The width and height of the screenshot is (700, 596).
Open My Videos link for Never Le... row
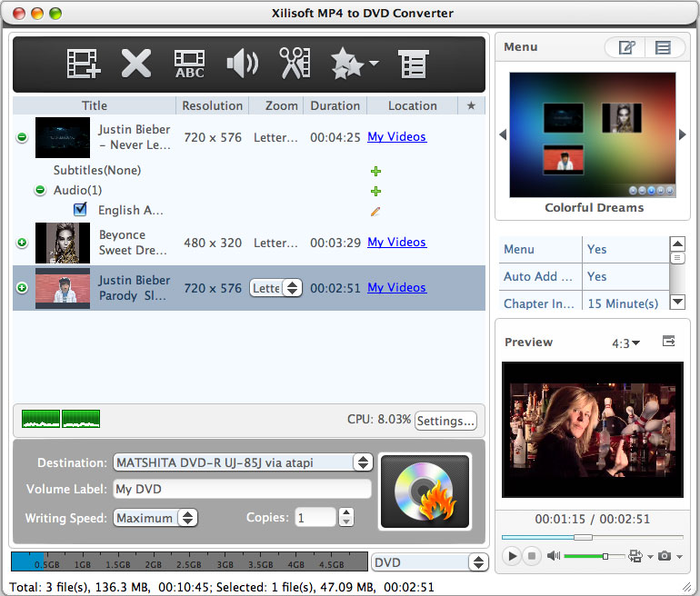(397, 136)
